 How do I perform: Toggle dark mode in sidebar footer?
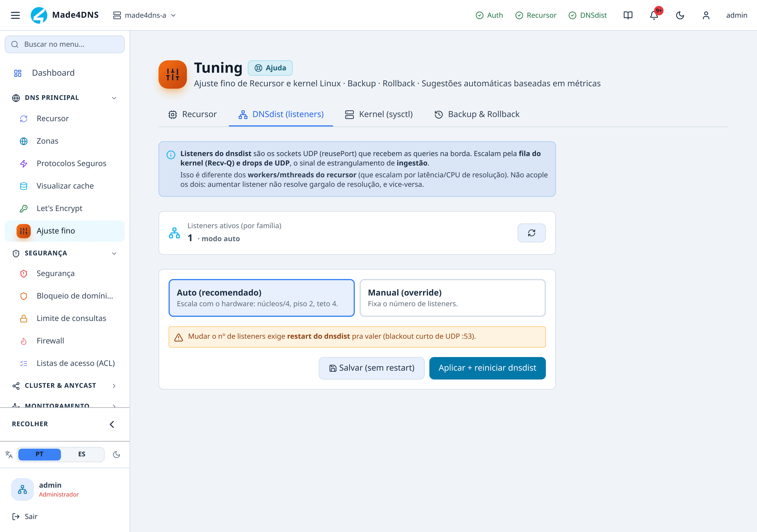click(x=116, y=454)
